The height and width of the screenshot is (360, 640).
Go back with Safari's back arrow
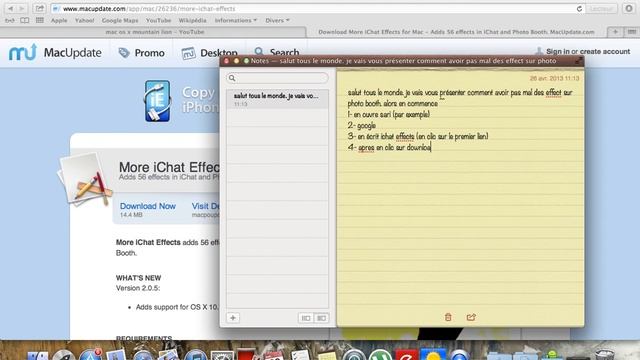(11, 8)
